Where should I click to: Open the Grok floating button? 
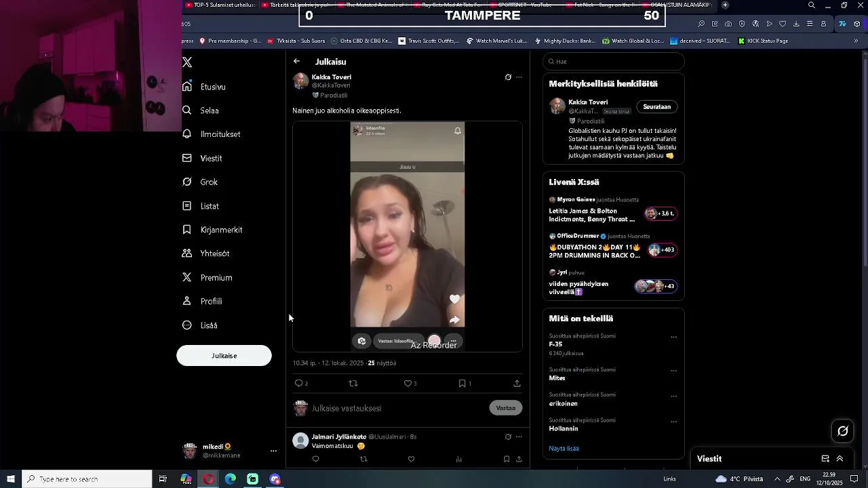843,431
